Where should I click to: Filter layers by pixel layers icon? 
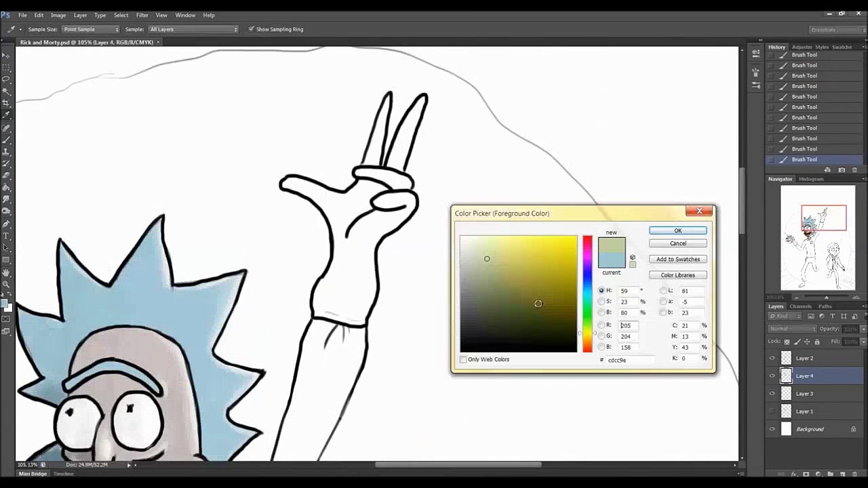pos(812,317)
